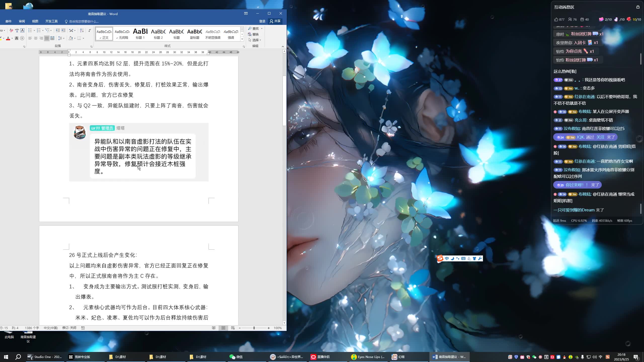This screenshot has width=644, height=362.
Task: Sort text with the A-Z sort icon
Action: [x=82, y=30]
